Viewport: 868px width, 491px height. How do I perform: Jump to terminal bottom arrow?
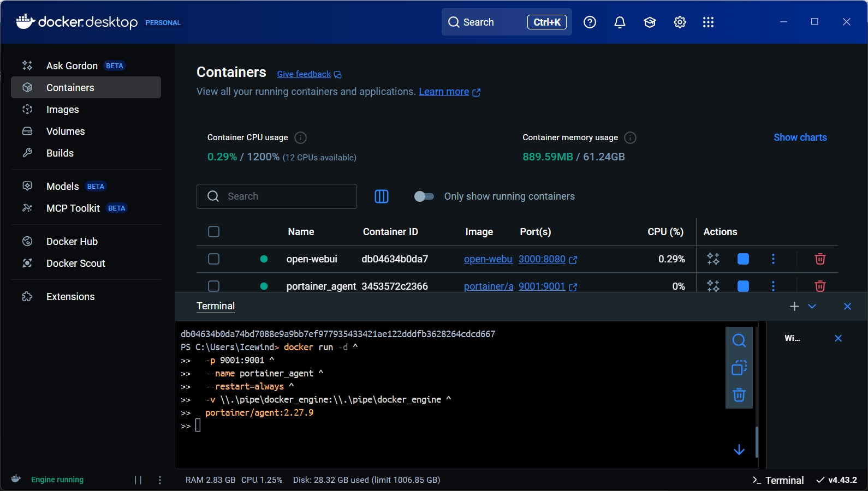point(739,450)
